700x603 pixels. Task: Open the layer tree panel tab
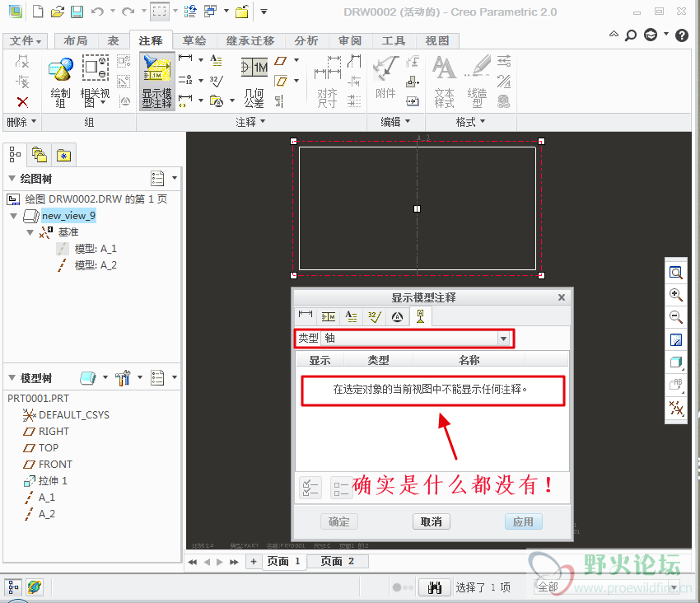pos(40,155)
